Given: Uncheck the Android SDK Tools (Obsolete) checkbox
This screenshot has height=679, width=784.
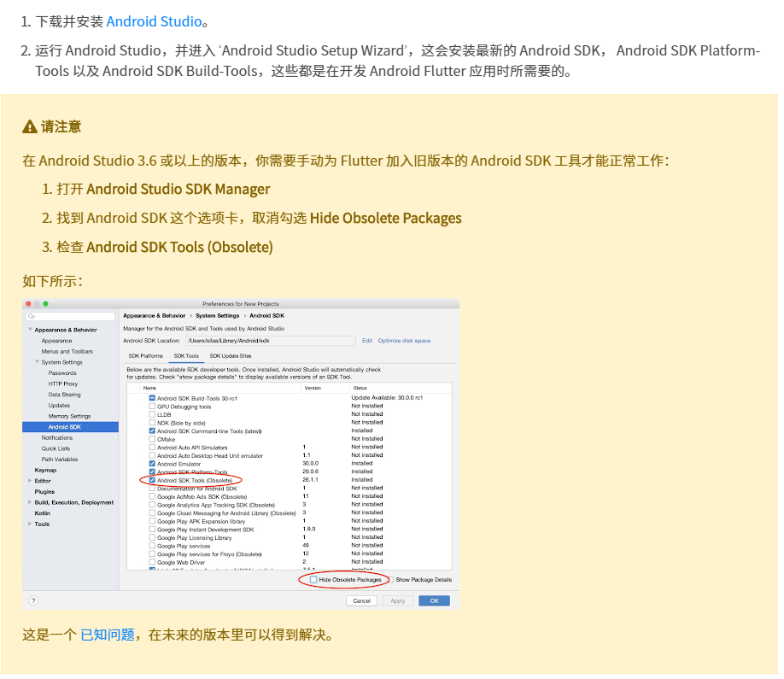Looking at the screenshot, I should [152, 480].
